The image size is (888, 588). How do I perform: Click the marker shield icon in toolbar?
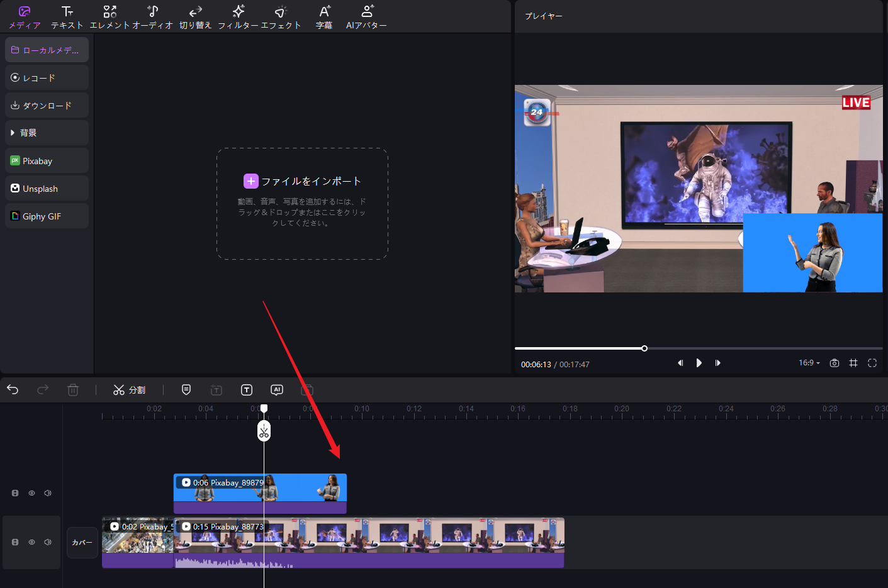[x=186, y=390]
